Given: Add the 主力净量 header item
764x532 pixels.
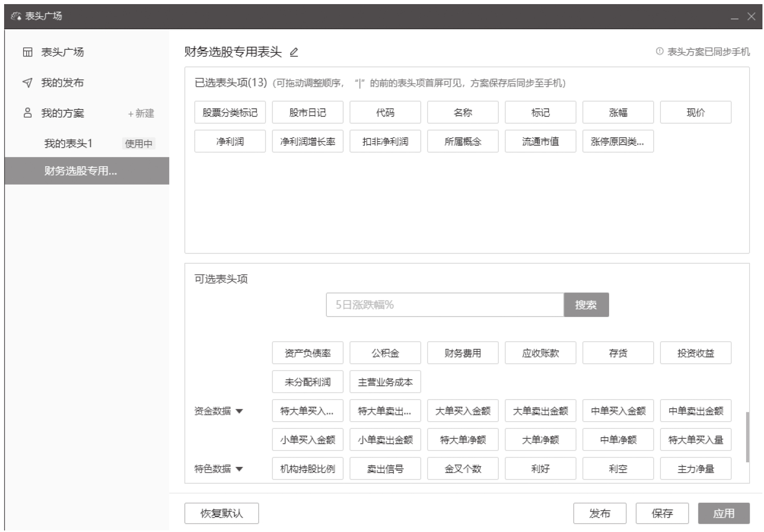Looking at the screenshot, I should (x=696, y=469).
